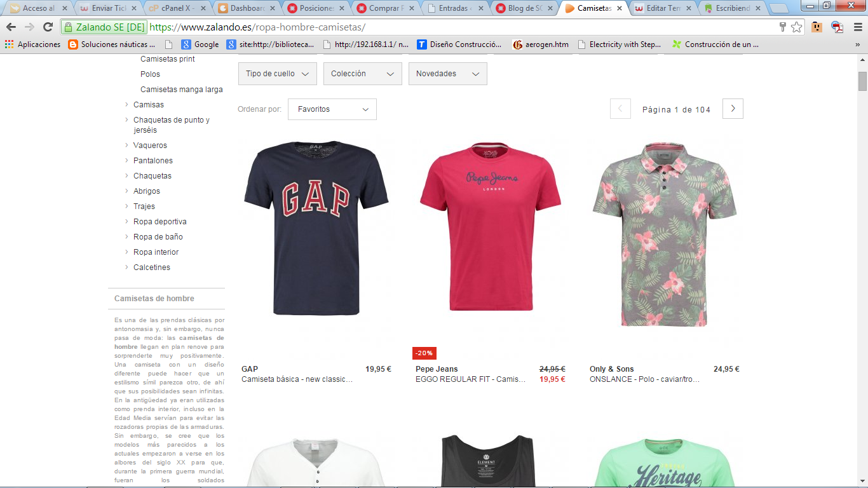The width and height of the screenshot is (868, 488).
Task: Open the Chaquetas de punto y jerséis link
Action: (x=172, y=125)
